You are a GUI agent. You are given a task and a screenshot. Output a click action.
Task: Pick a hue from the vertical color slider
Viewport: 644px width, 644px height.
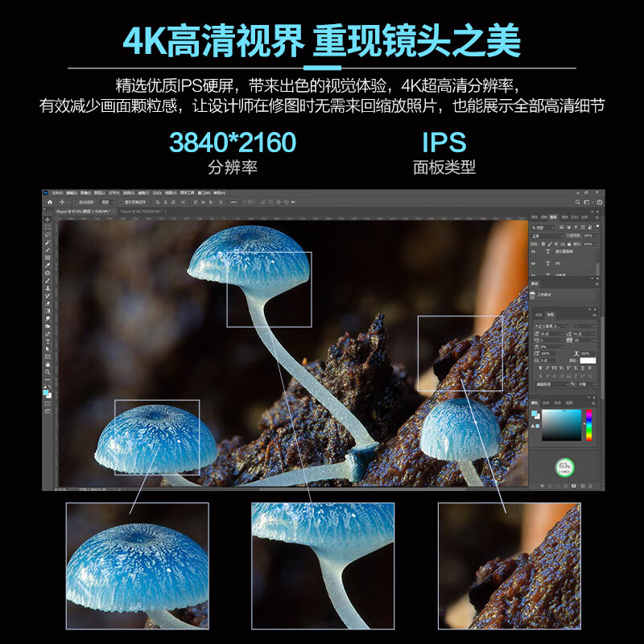coord(588,427)
